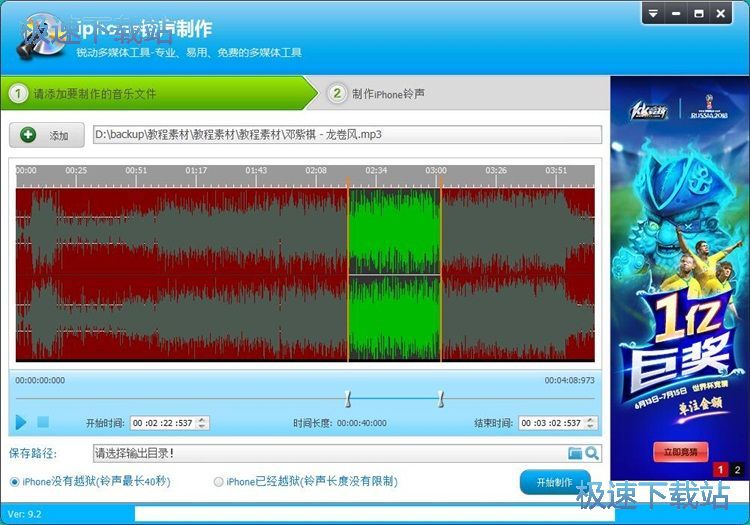Click the orange start marker on timeline
The height and width of the screenshot is (525, 750).
[348, 182]
